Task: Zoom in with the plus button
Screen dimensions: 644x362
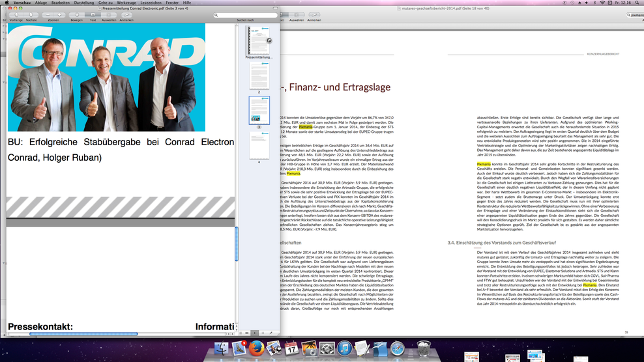Action: point(59,15)
